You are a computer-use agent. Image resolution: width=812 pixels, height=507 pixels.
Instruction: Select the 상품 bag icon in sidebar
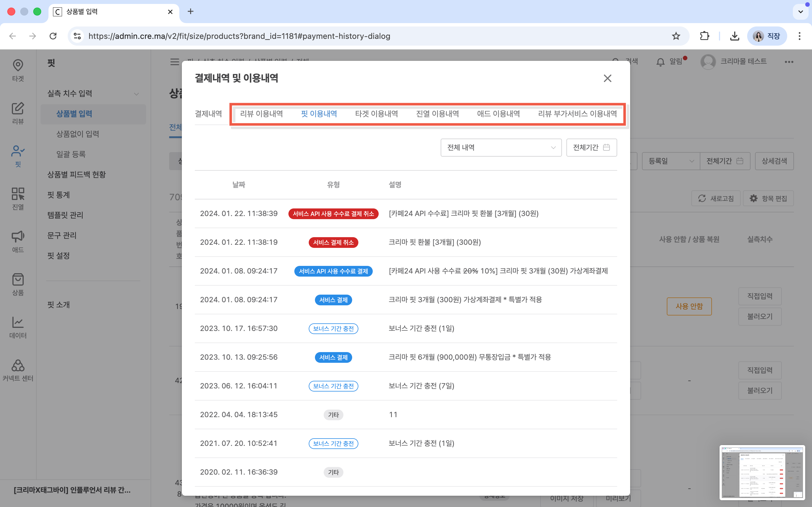pyautogui.click(x=17, y=283)
